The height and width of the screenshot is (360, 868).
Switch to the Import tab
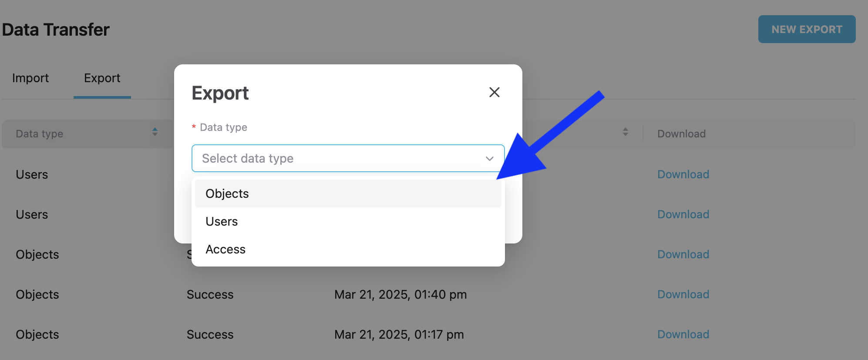[x=30, y=78]
